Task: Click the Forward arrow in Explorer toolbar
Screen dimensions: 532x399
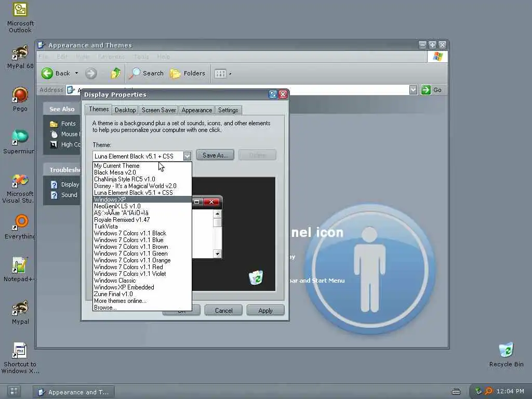Action: (x=91, y=73)
